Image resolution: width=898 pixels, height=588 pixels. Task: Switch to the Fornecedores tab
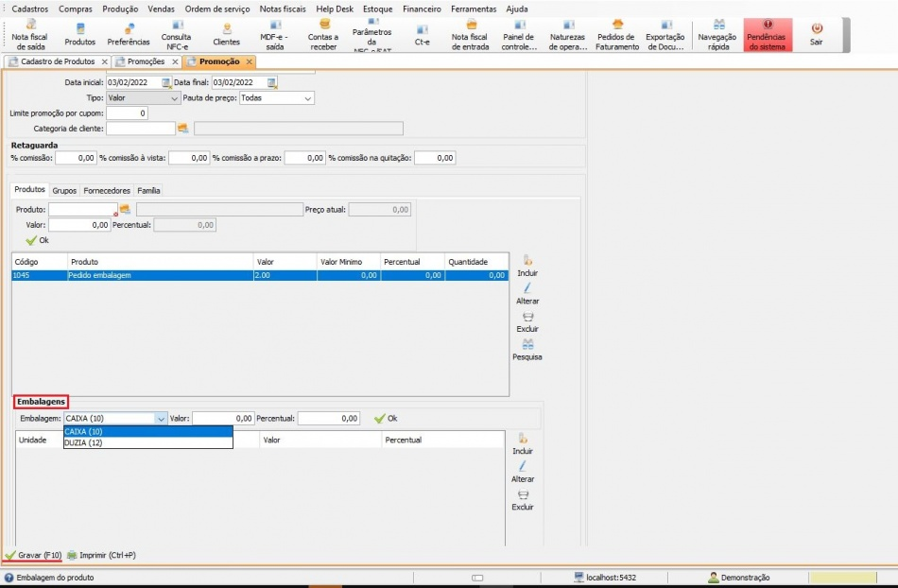click(x=107, y=190)
